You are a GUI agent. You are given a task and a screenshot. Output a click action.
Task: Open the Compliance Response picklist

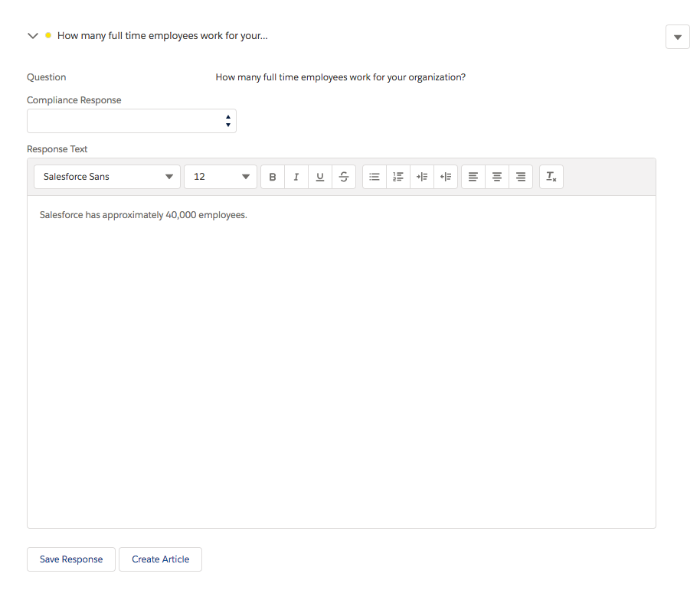[x=132, y=121]
